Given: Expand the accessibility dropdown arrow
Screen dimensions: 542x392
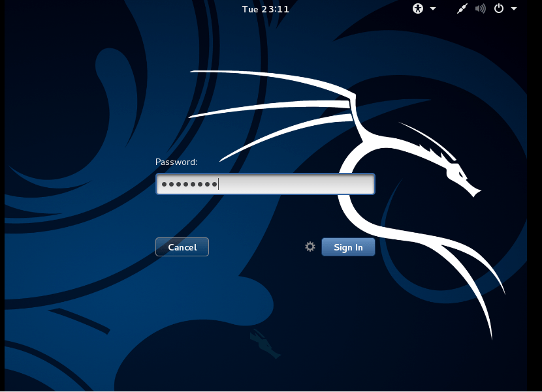Looking at the screenshot, I should point(433,9).
